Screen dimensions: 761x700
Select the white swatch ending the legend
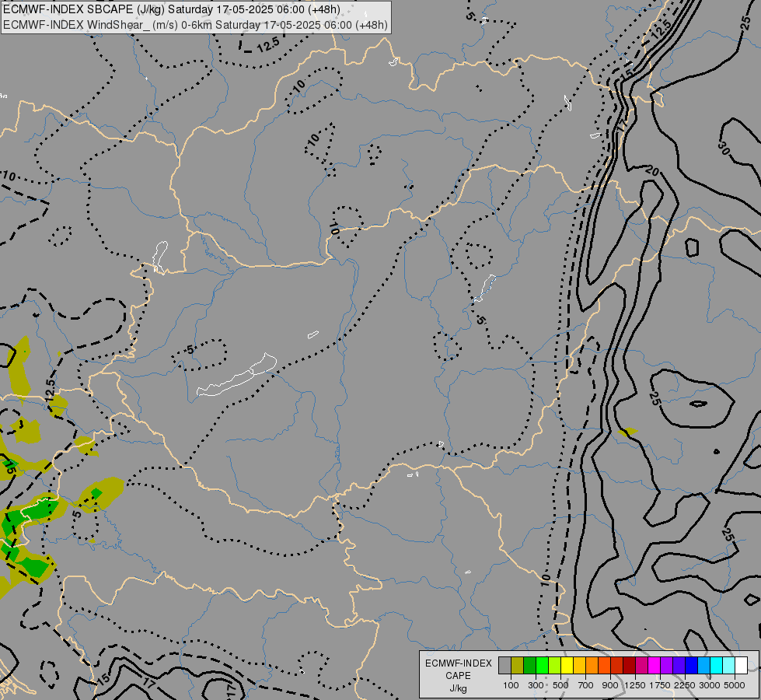point(742,665)
